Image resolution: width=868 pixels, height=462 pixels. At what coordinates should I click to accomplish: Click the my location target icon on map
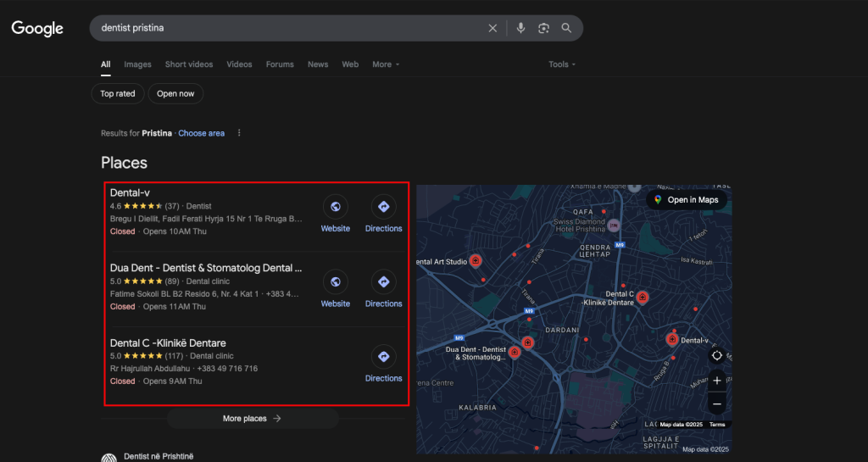click(717, 356)
